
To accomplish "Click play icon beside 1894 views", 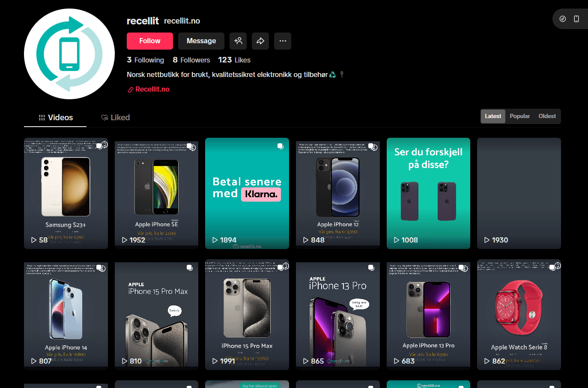I will pos(215,240).
